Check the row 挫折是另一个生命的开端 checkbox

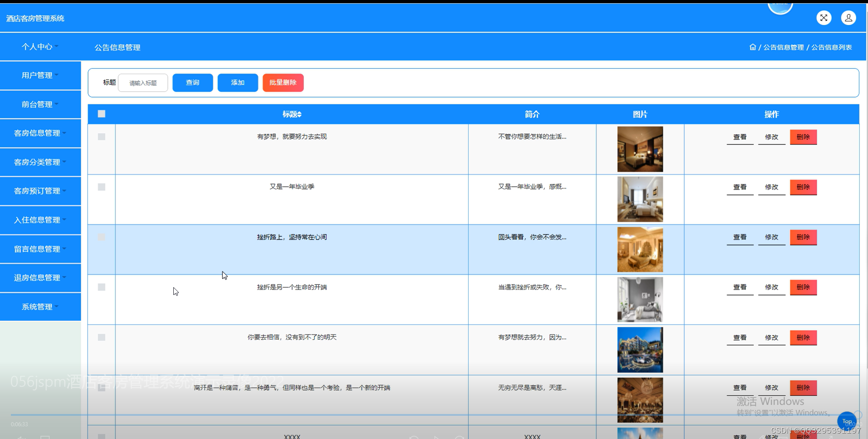click(x=101, y=287)
